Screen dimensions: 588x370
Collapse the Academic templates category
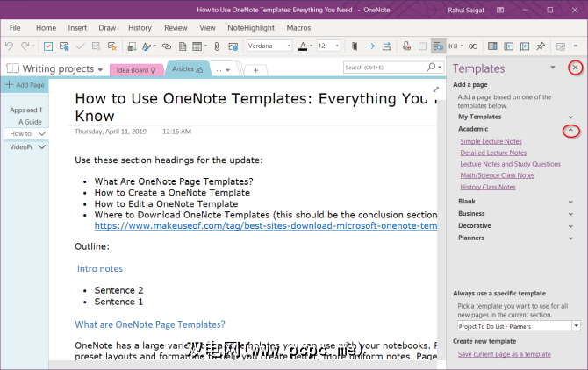click(x=570, y=130)
